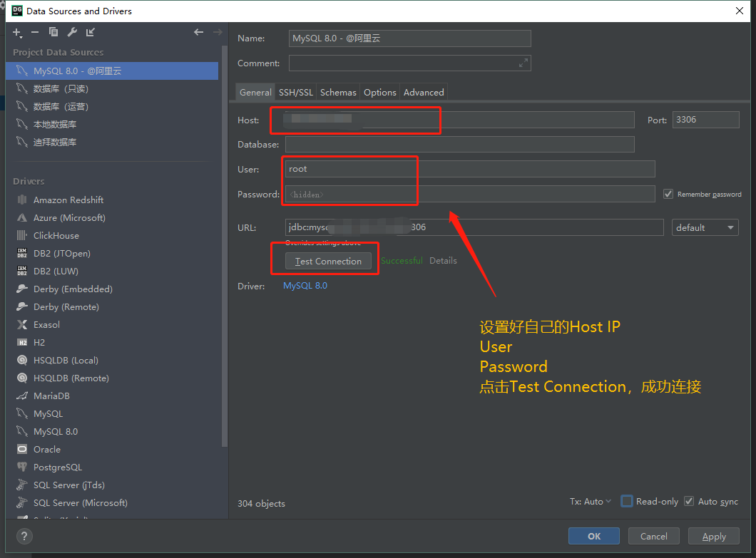Toggle the Remember password checkbox
This screenshot has height=558, width=756.
tap(668, 194)
